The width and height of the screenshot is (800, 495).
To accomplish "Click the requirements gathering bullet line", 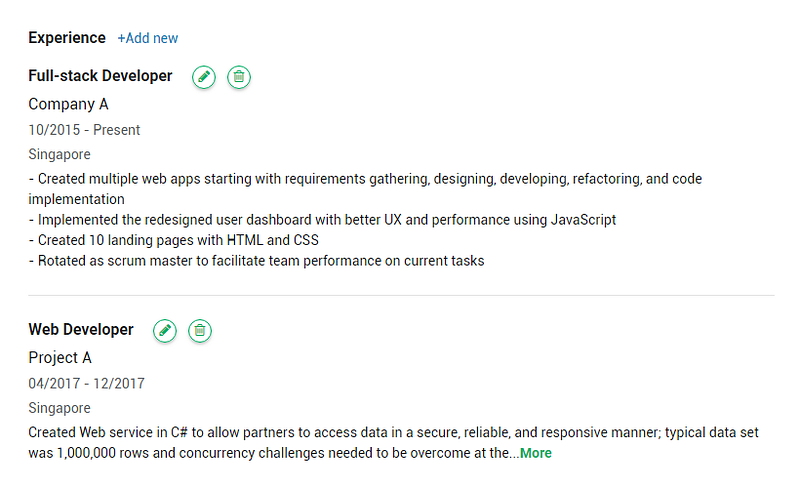I will [365, 179].
